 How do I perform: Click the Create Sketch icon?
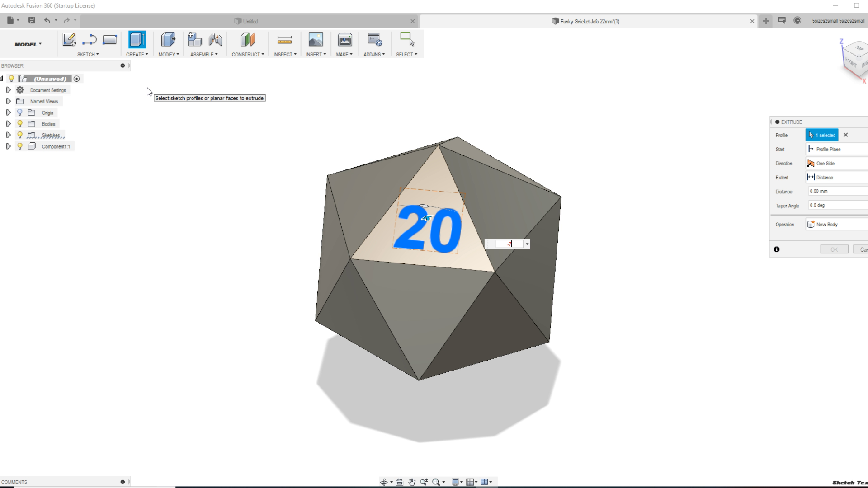69,40
